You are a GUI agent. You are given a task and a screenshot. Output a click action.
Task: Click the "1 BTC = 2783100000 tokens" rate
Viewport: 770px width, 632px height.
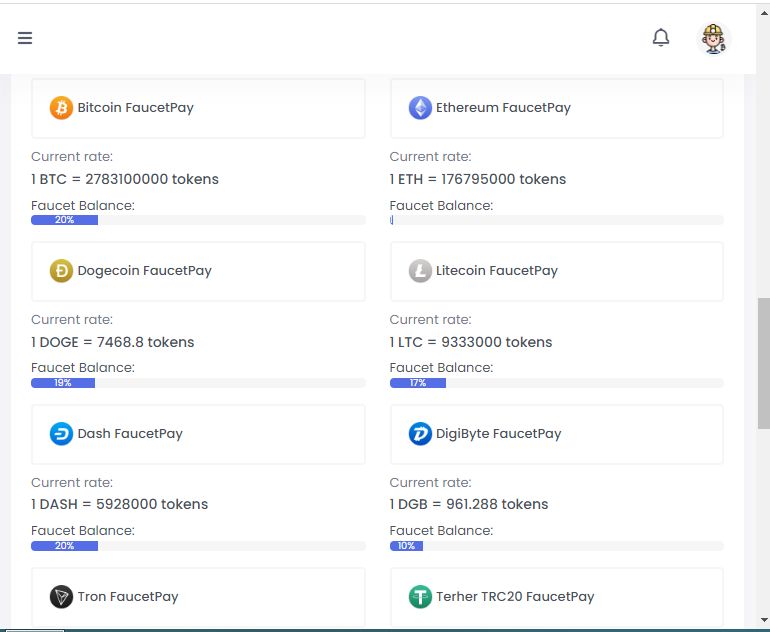pyautogui.click(x=125, y=179)
